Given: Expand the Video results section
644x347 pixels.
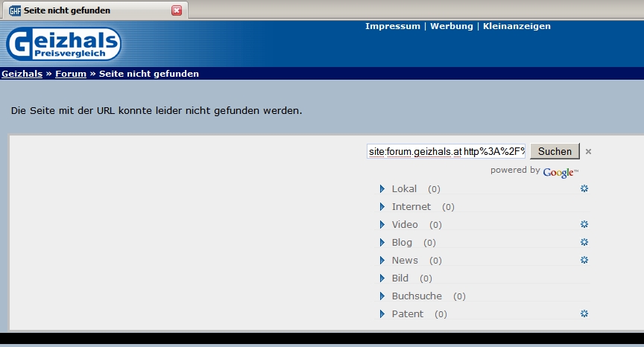Looking at the screenshot, I should (382, 224).
